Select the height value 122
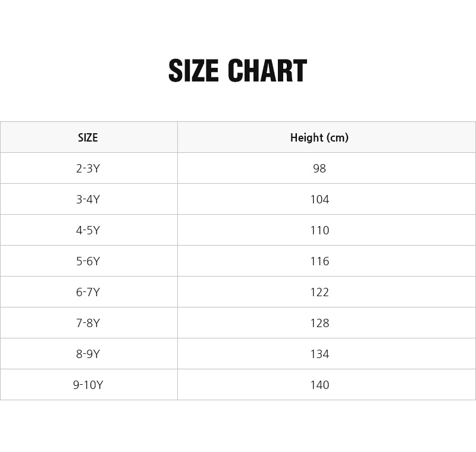The width and height of the screenshot is (476, 452). point(320,292)
